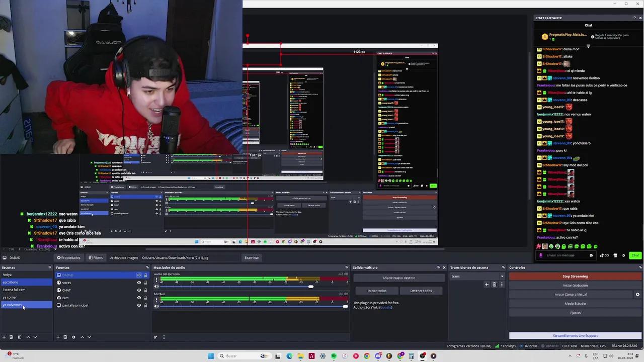Open Filtros for selected source
The width and height of the screenshot is (644, 362).
coord(96,258)
